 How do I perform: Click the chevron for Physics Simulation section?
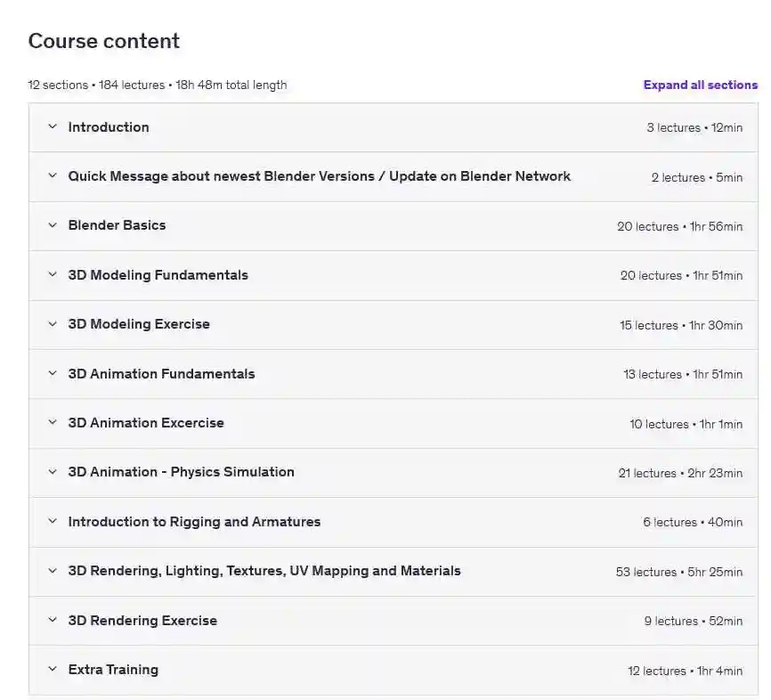(53, 472)
